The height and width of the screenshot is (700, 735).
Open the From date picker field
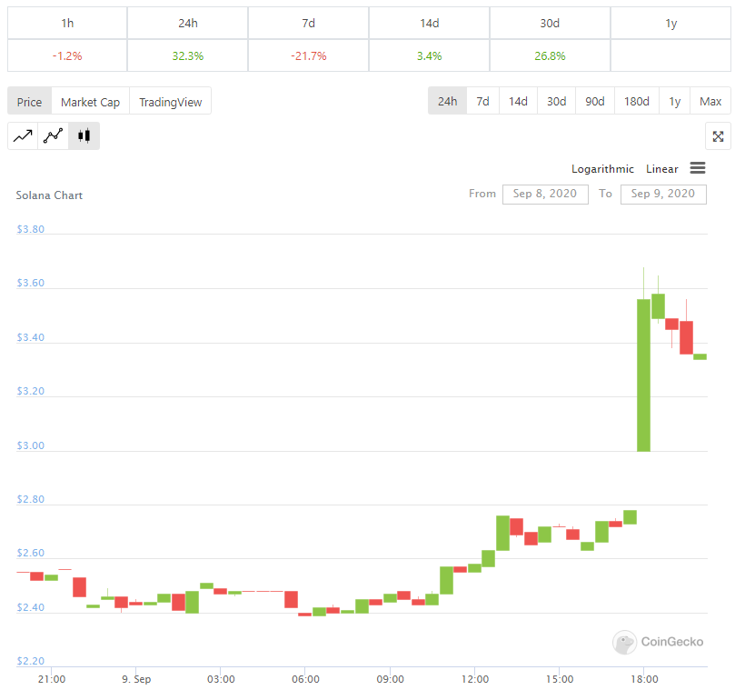[x=545, y=194]
